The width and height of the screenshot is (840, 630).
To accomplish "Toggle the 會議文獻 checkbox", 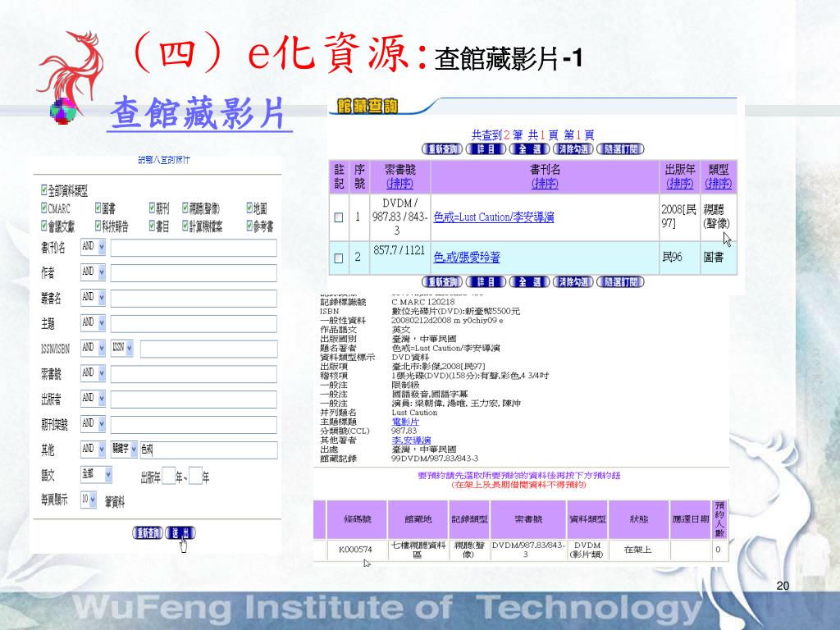I will click(44, 226).
